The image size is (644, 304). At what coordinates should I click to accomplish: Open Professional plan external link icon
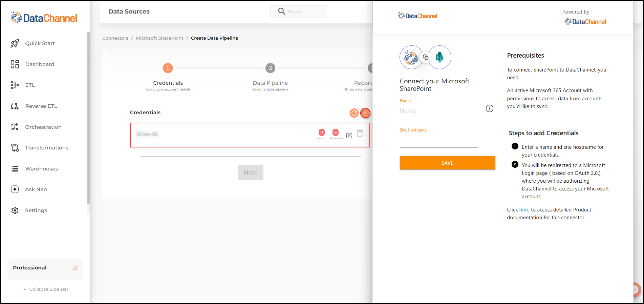pyautogui.click(x=75, y=268)
